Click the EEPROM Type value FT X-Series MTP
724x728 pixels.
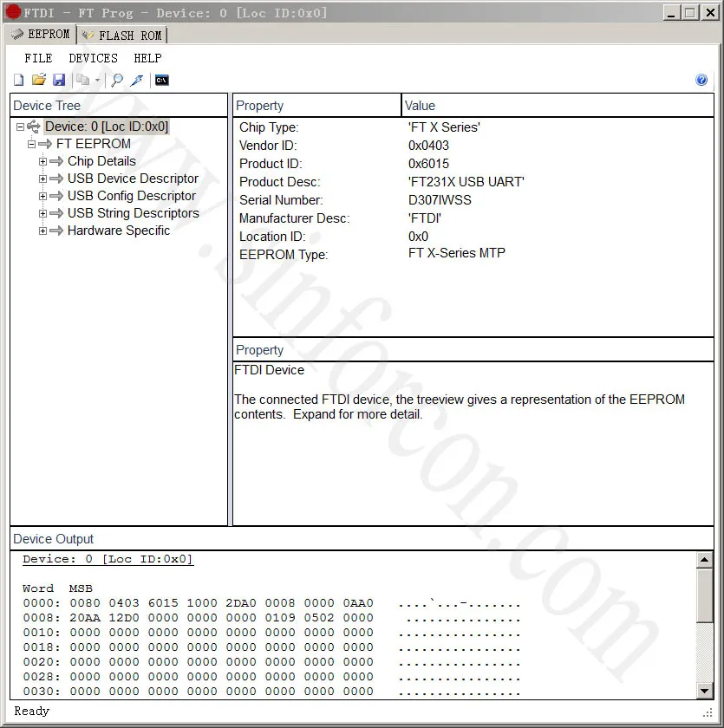[456, 253]
